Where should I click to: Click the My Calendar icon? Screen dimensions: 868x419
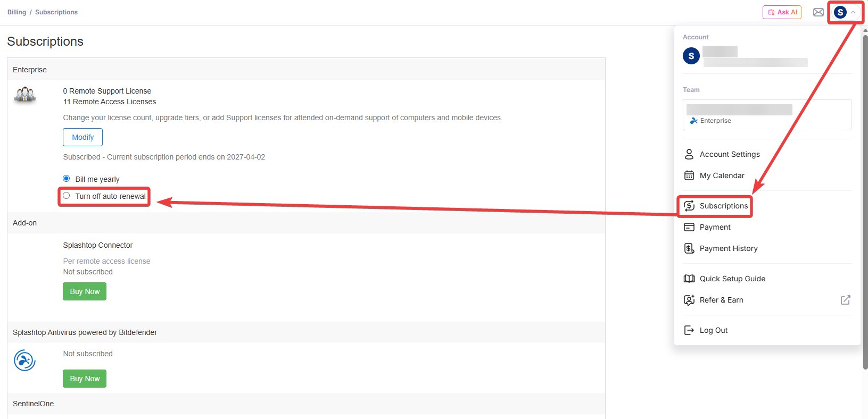point(689,175)
